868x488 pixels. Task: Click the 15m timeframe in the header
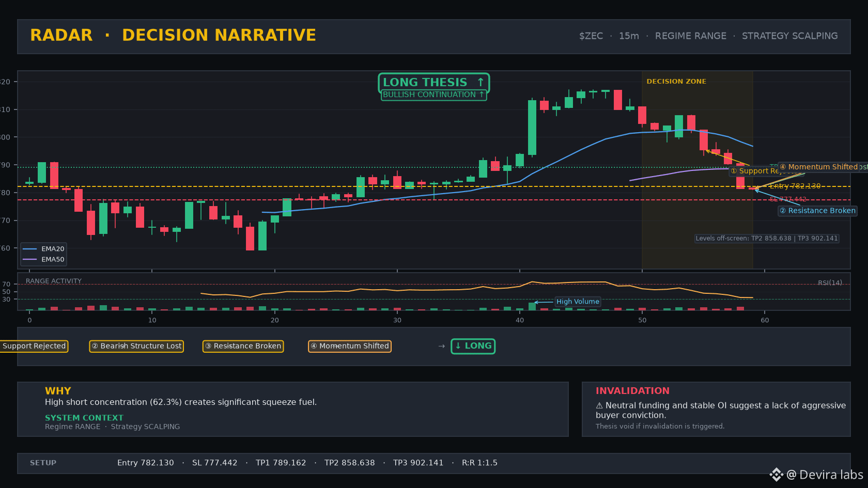click(x=629, y=36)
